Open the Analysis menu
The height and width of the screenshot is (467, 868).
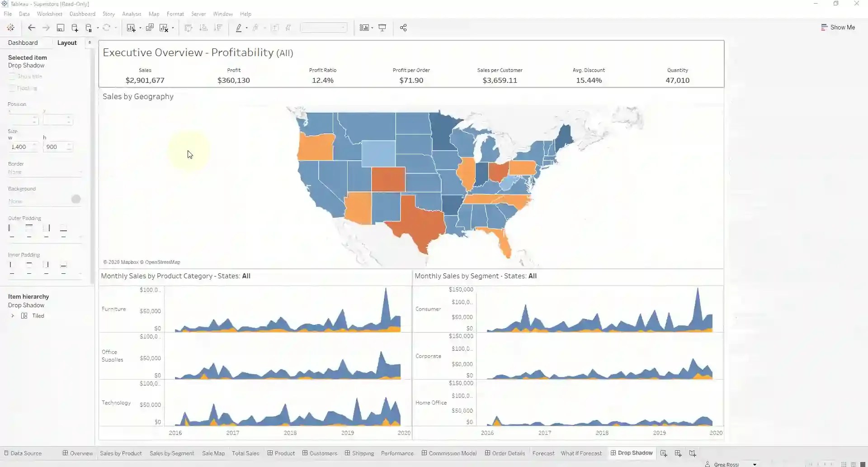[132, 14]
